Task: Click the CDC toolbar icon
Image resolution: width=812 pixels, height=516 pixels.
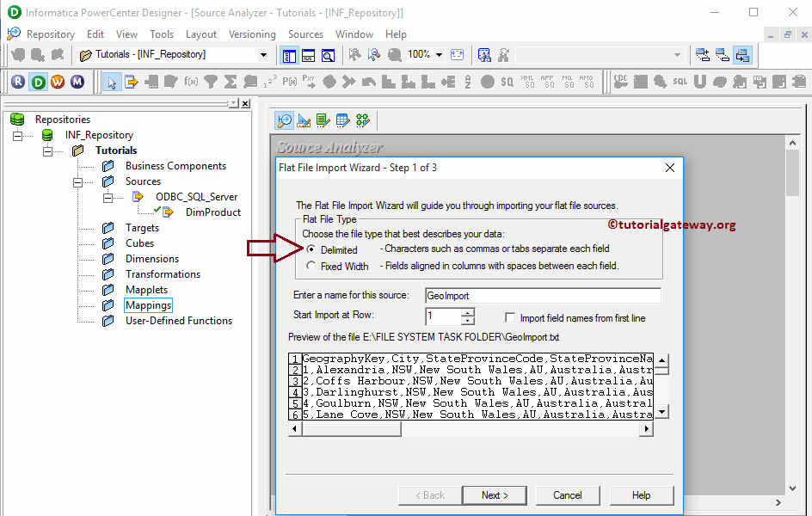Action: (x=620, y=82)
